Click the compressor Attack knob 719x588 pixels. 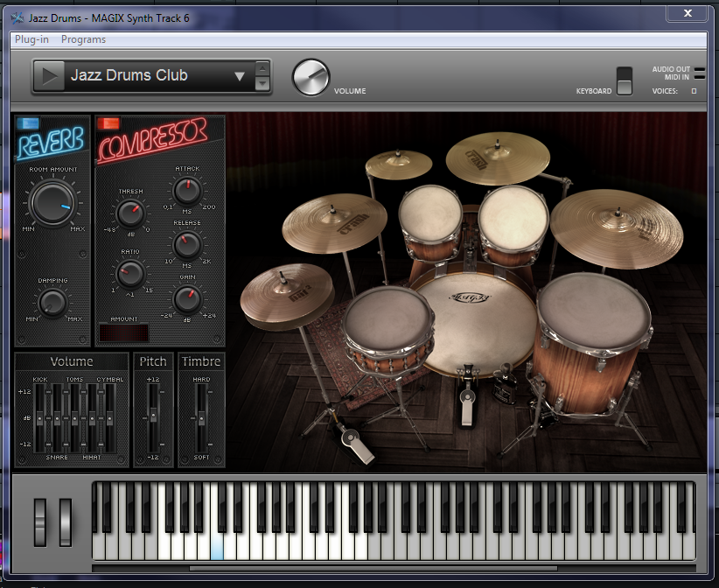tap(187, 190)
